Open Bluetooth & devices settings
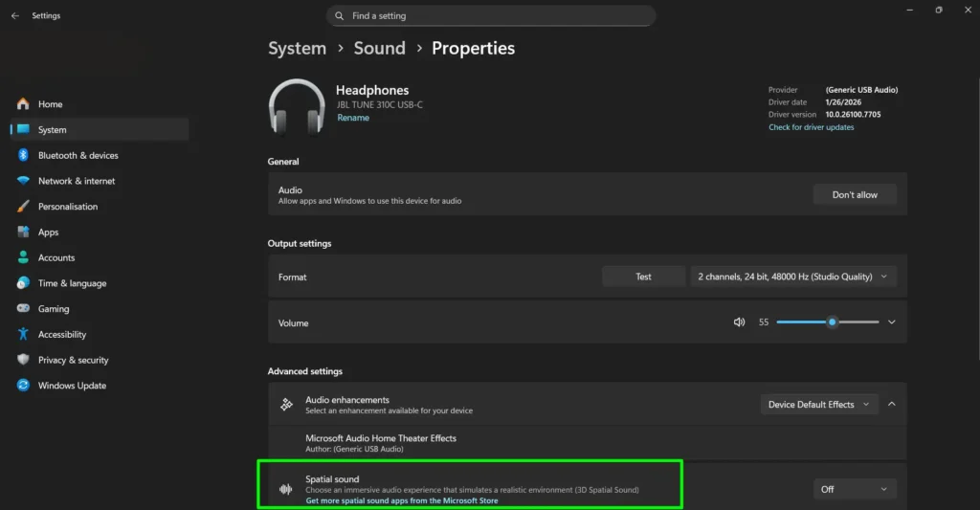Screen dimensions: 980x510 (100, 155)
